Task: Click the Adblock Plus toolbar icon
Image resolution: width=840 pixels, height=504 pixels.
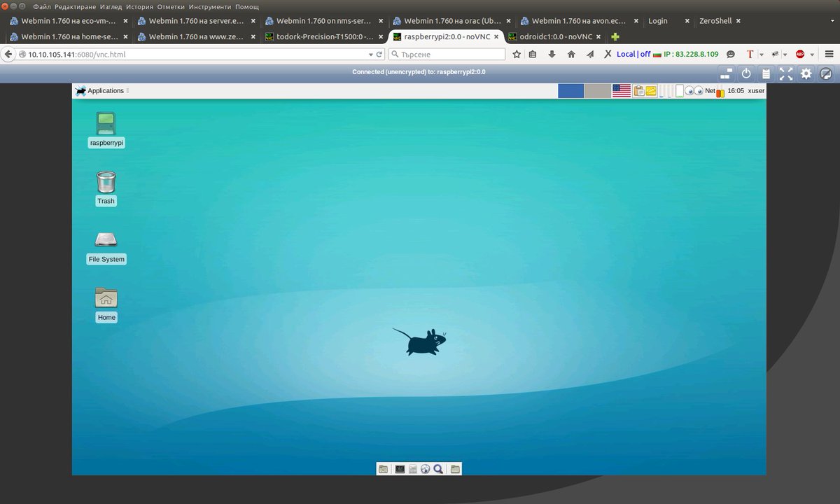Action: click(800, 54)
